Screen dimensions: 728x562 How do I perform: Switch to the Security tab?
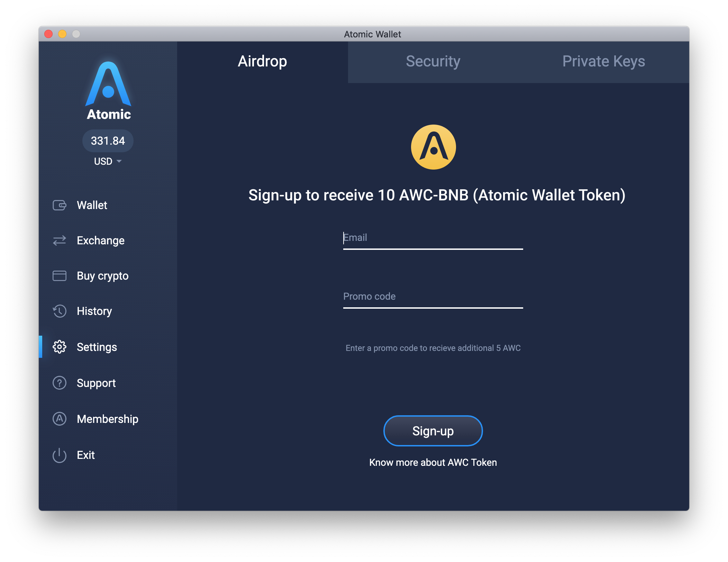pyautogui.click(x=434, y=60)
